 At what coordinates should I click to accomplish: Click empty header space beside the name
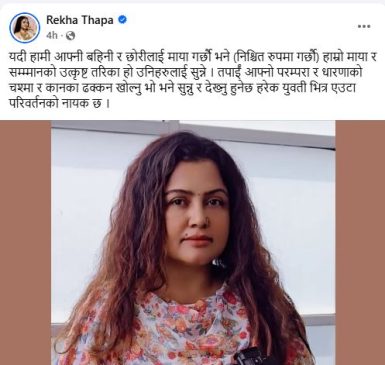point(240,26)
